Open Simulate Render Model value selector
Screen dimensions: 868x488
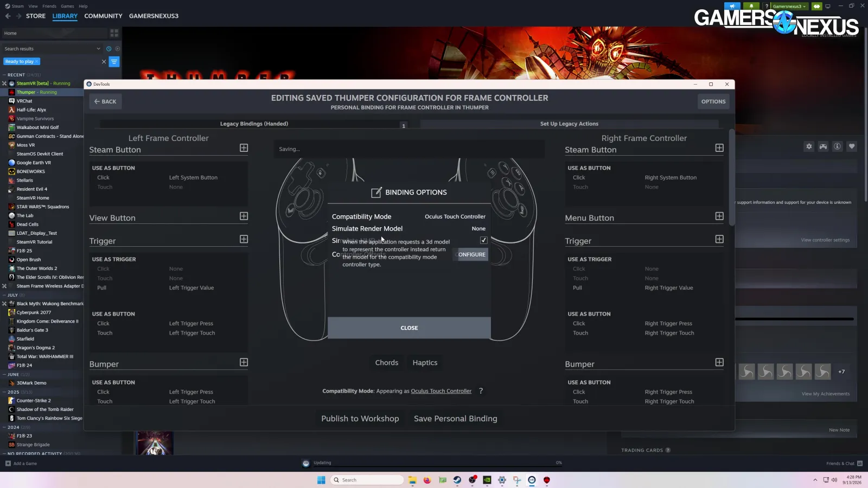[x=478, y=229]
